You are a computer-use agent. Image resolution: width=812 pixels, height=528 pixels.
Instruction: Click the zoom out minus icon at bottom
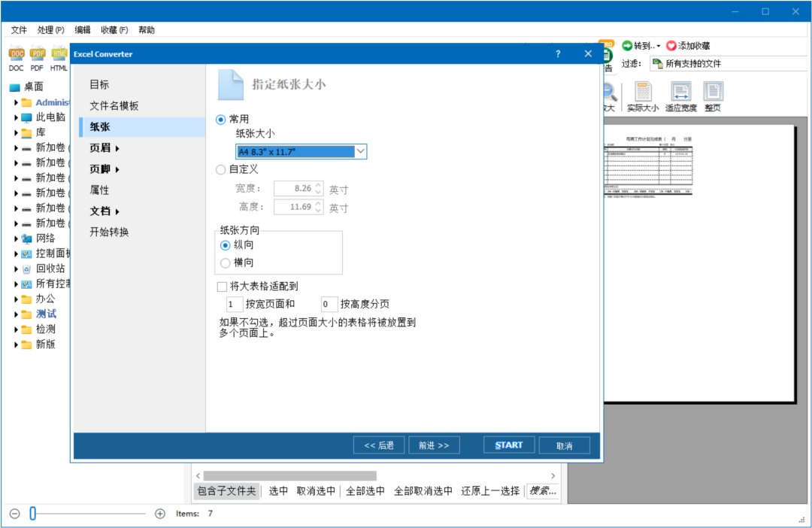point(15,514)
